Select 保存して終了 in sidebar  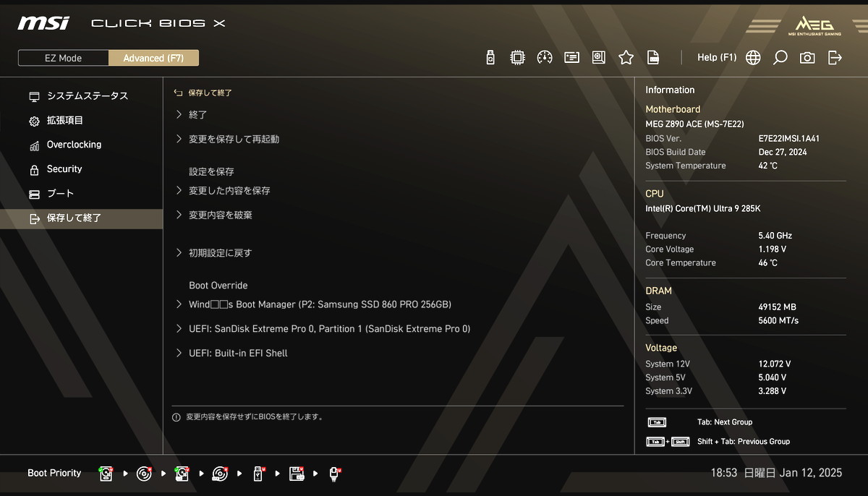coord(81,218)
